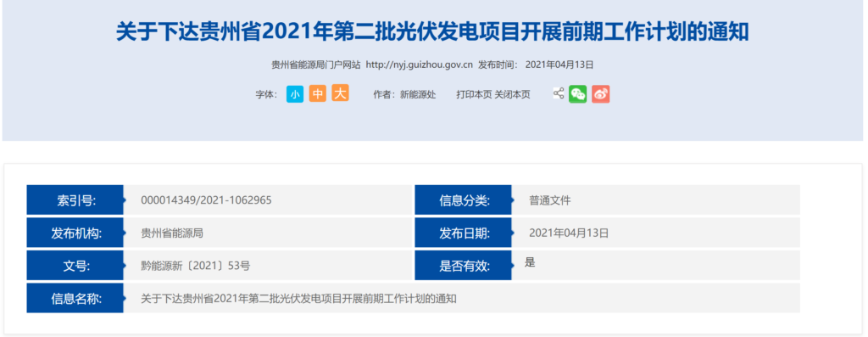Click document number 黔能源新〔2021〕53号
The image size is (868, 337).
click(x=196, y=266)
